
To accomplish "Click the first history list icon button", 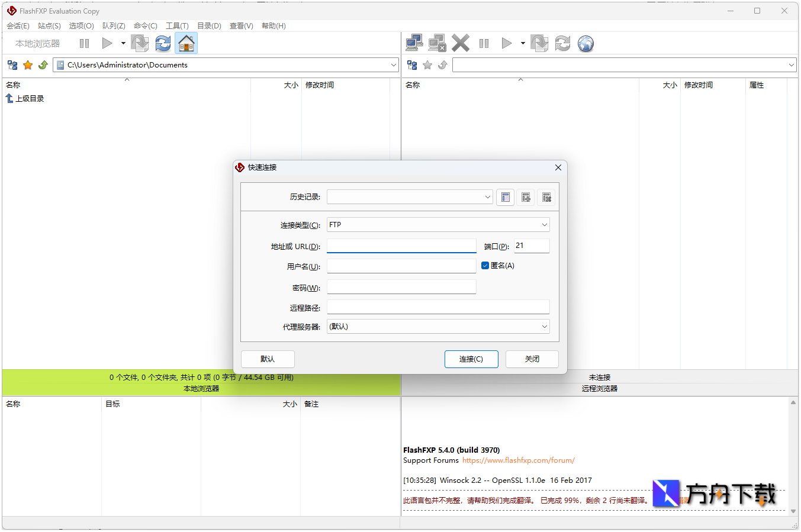I will click(x=505, y=197).
